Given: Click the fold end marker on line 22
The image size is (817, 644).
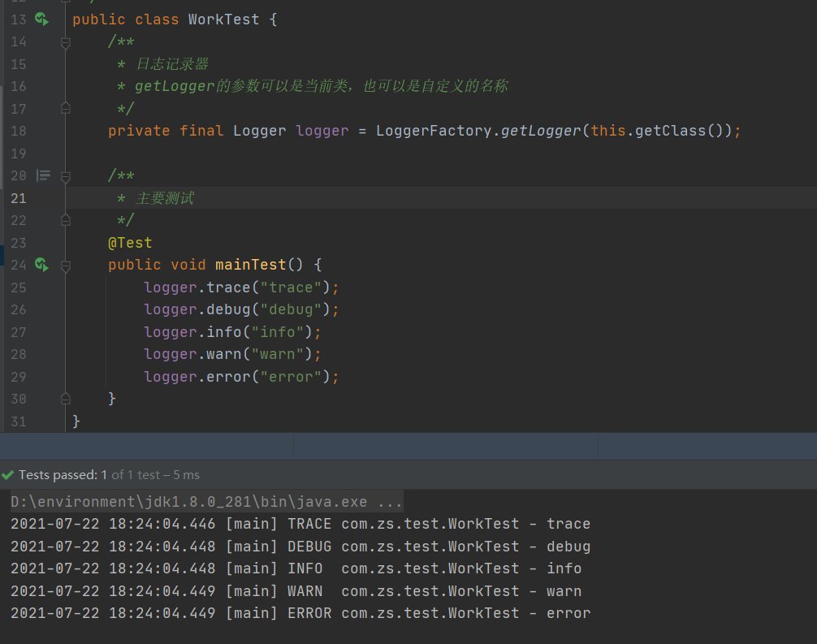Looking at the screenshot, I should click(x=66, y=220).
